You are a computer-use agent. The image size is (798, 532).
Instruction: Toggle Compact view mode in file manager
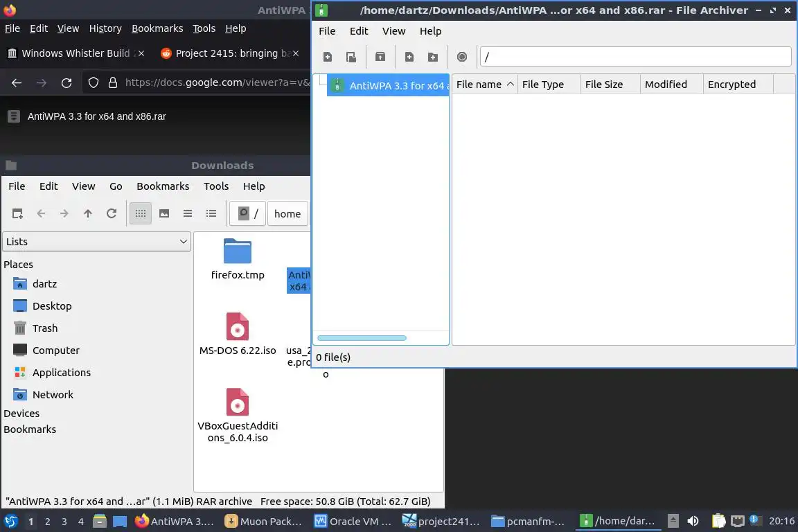coord(188,214)
